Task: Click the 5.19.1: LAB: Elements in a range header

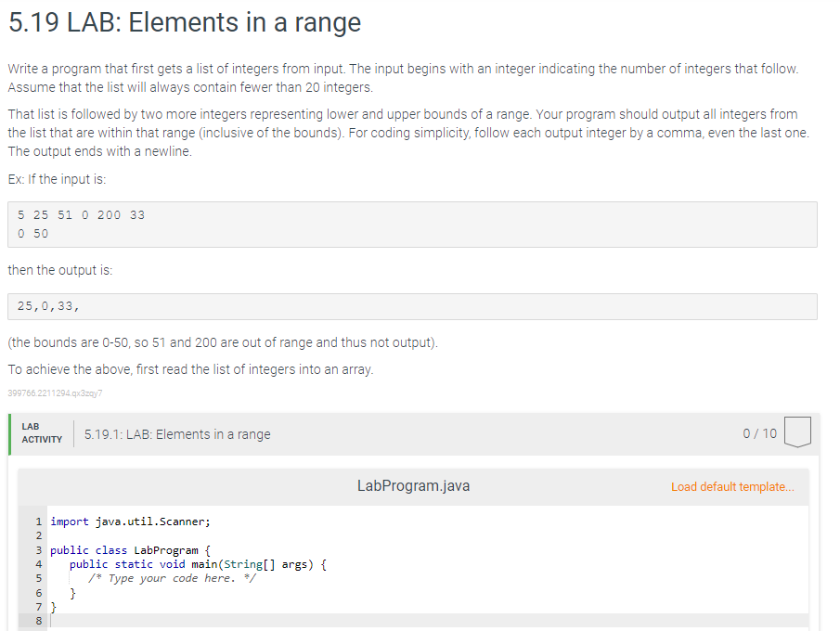Action: point(177,434)
